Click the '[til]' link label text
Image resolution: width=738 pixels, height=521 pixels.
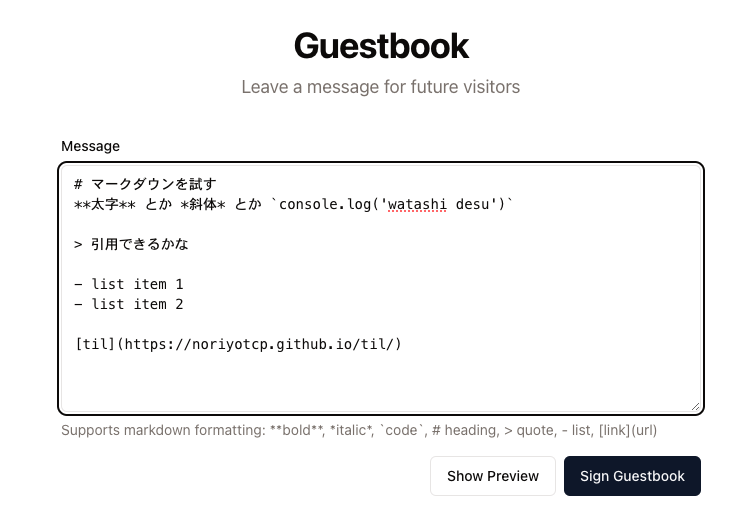click(x=95, y=345)
